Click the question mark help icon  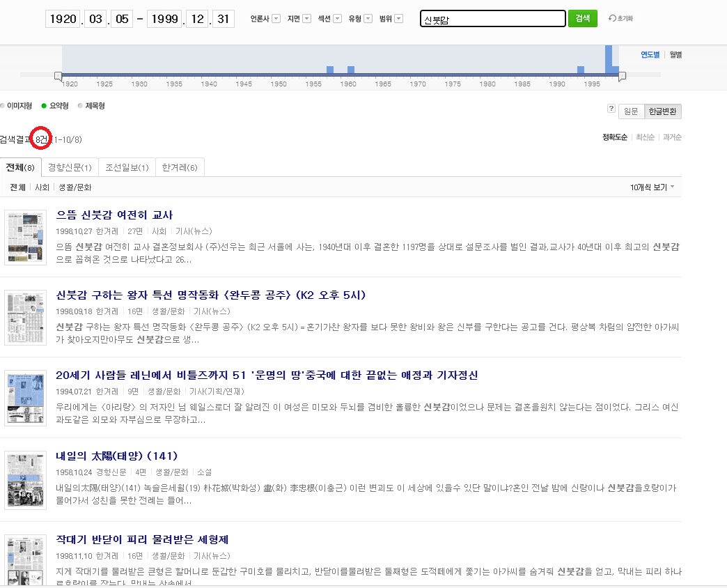point(611,109)
